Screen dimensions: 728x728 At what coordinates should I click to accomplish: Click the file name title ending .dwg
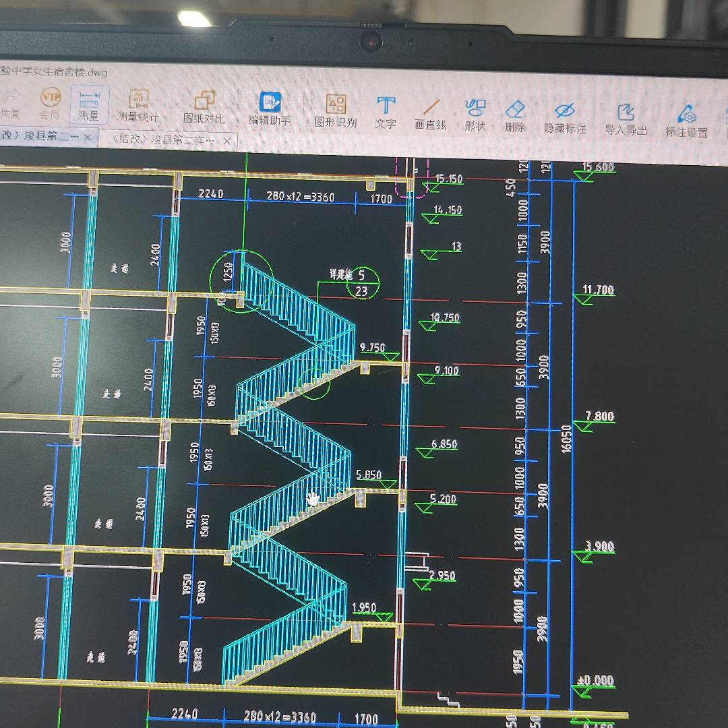coord(54,72)
